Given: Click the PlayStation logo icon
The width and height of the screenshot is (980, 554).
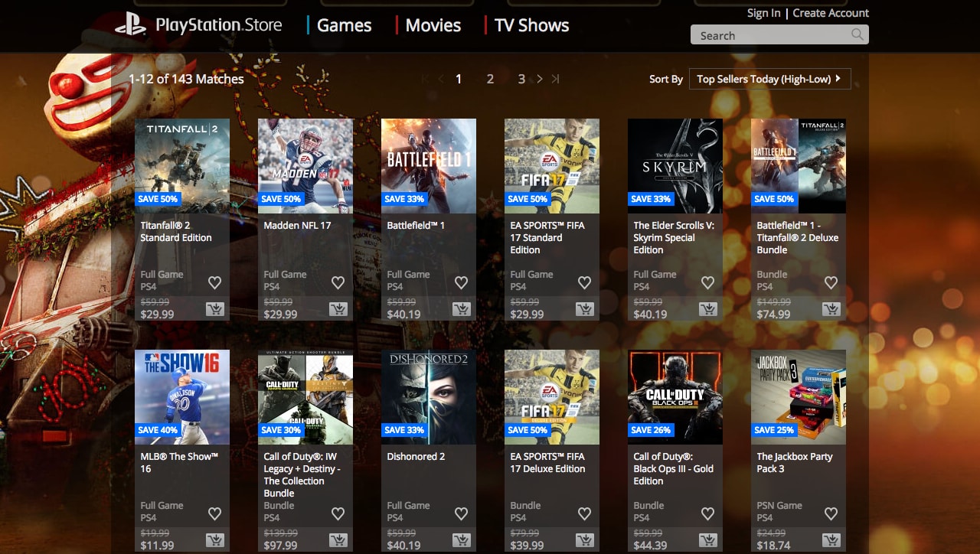Looking at the screenshot, I should click(130, 24).
